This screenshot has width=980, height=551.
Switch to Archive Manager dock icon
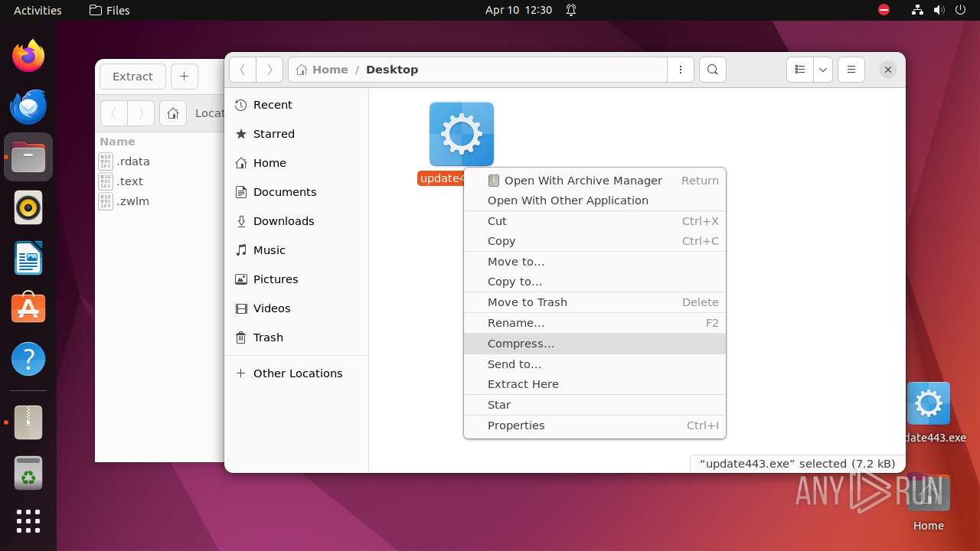click(x=28, y=422)
